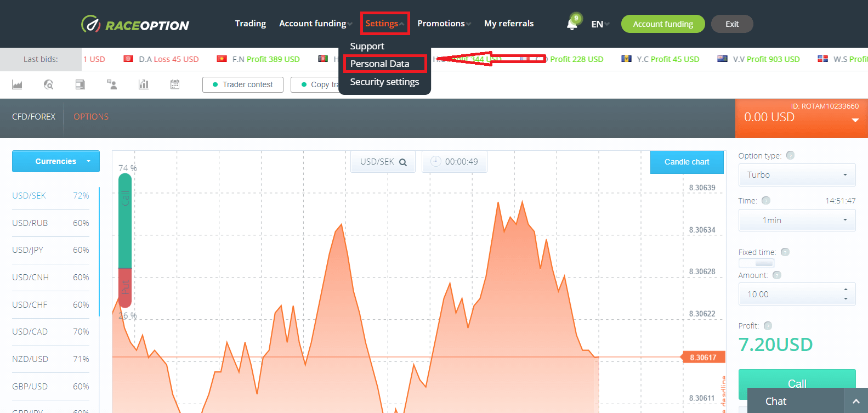Screen dimensions: 868x413
Task: Open the area chart toolbar icon
Action: click(x=17, y=84)
